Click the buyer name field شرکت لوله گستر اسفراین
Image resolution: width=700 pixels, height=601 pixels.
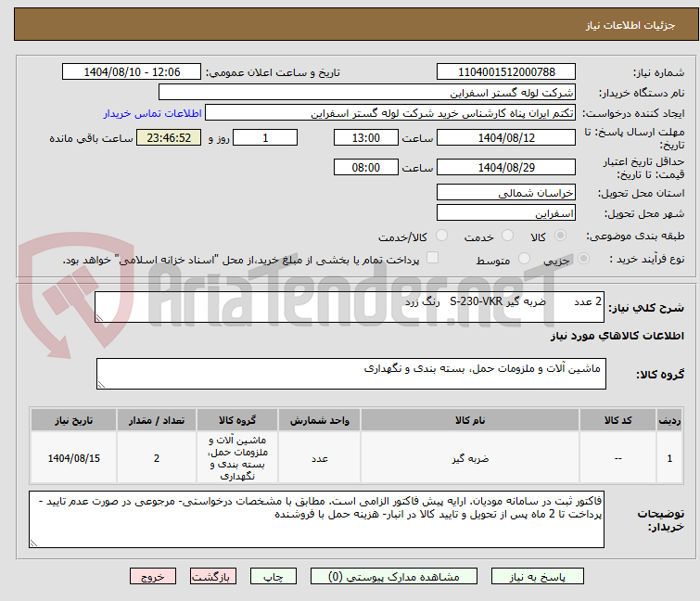pyautogui.click(x=367, y=93)
